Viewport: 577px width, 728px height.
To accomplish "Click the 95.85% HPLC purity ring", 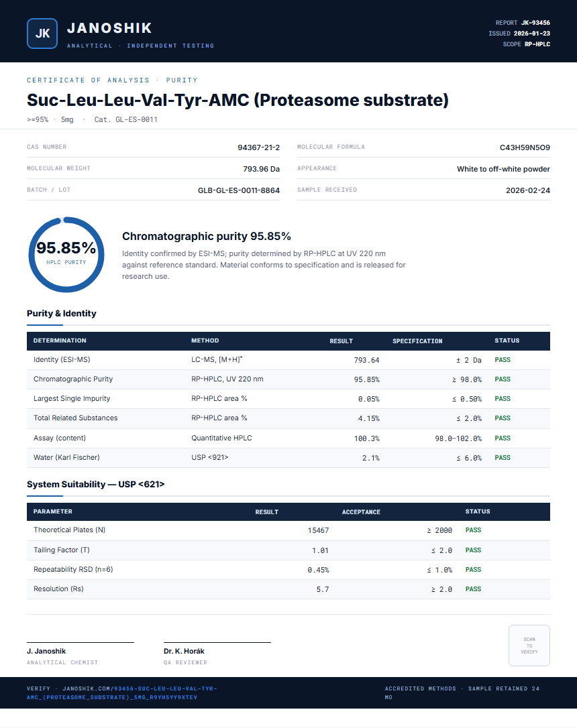I will 66,255.
